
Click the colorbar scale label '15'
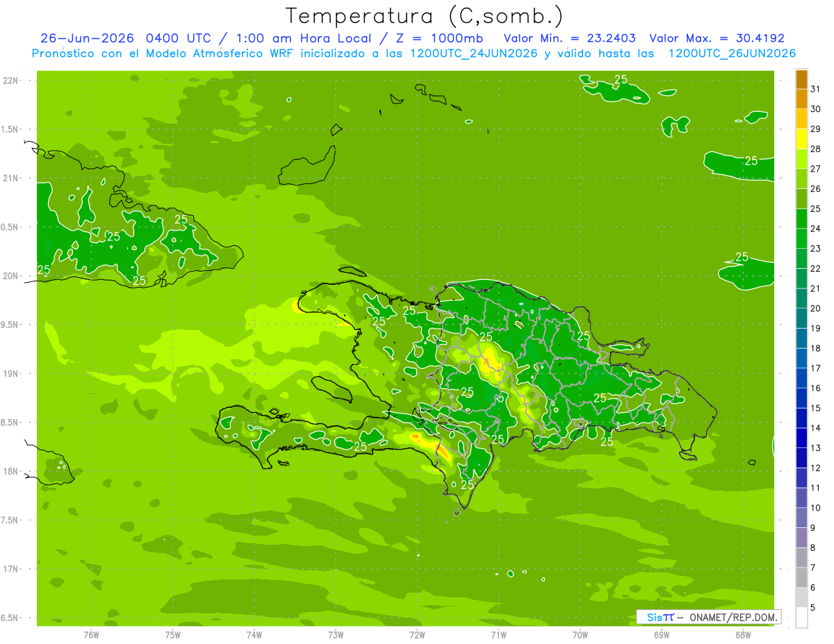click(x=815, y=408)
